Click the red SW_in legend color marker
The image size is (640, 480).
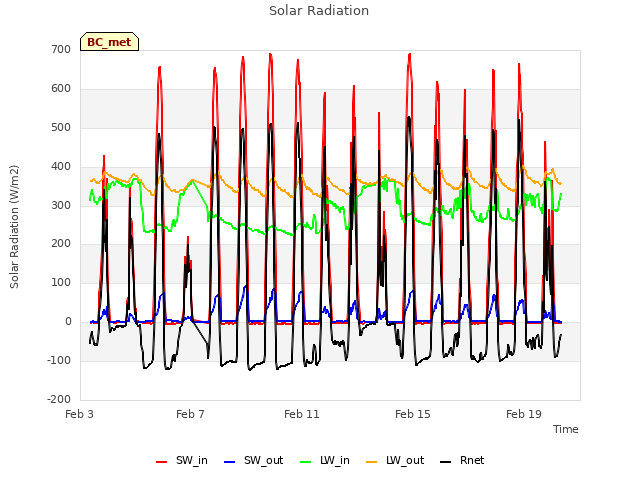coord(162,462)
